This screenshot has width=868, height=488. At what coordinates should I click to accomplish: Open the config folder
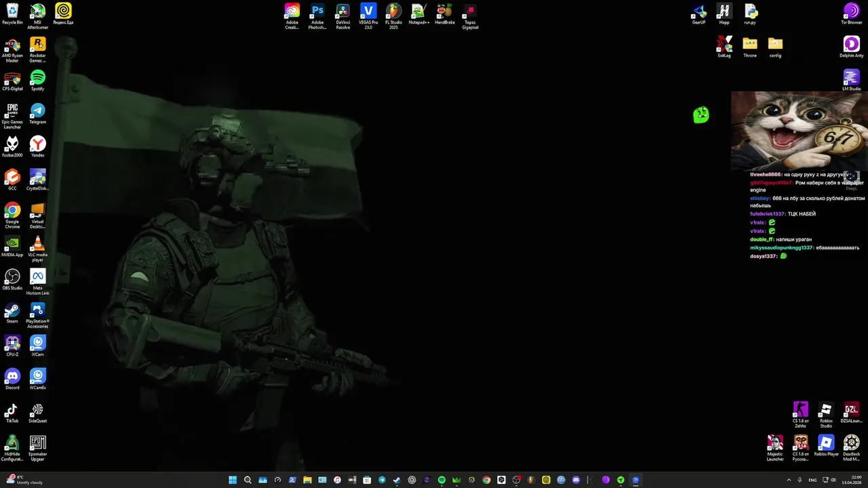pyautogui.click(x=775, y=47)
